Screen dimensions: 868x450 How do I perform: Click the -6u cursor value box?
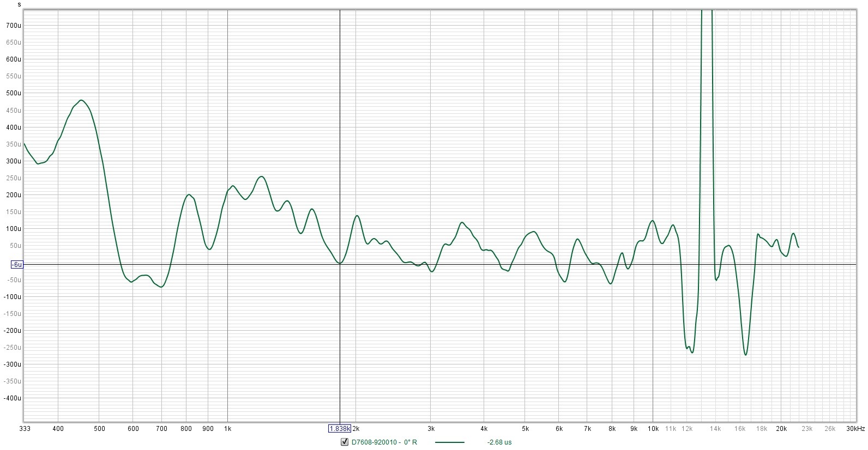[x=17, y=265]
